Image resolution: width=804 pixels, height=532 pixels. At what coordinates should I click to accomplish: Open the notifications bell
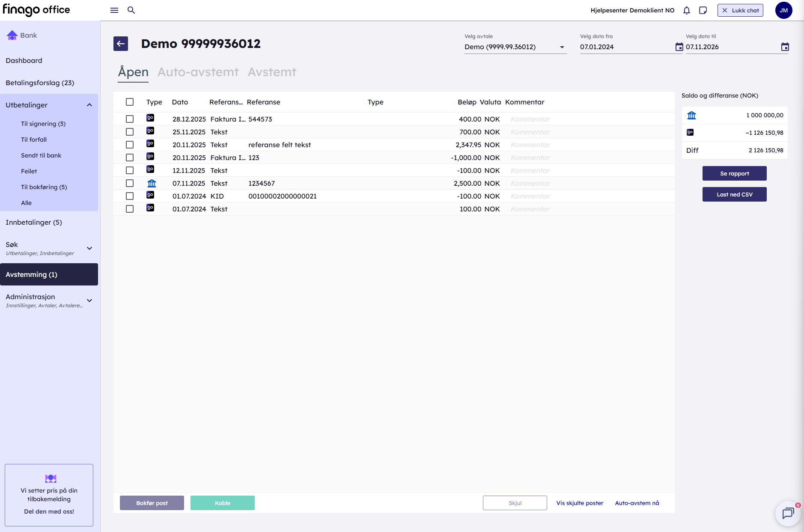pyautogui.click(x=687, y=10)
